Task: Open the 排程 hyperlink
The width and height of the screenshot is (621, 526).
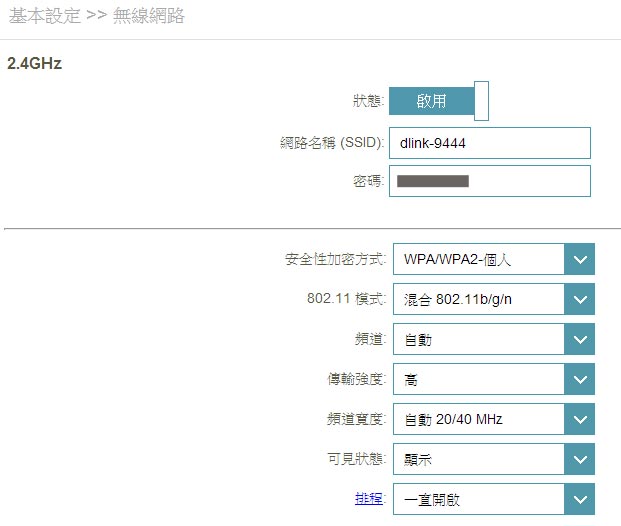Action: coord(368,498)
